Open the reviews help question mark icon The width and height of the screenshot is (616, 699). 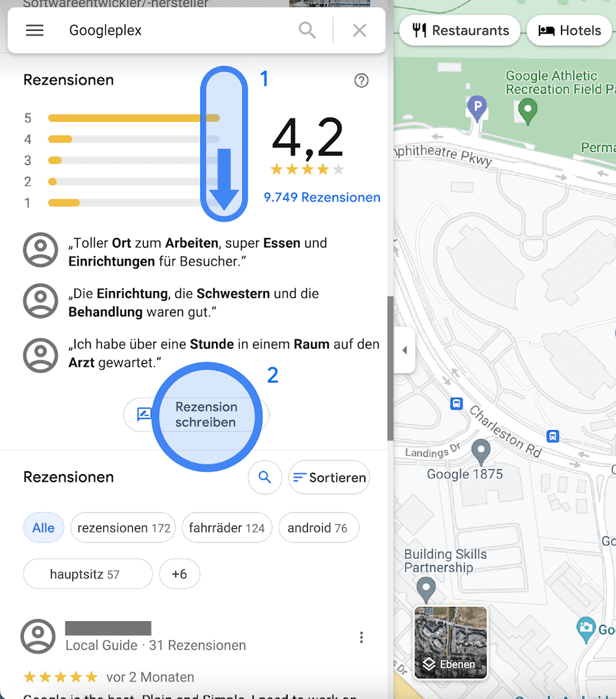[361, 80]
